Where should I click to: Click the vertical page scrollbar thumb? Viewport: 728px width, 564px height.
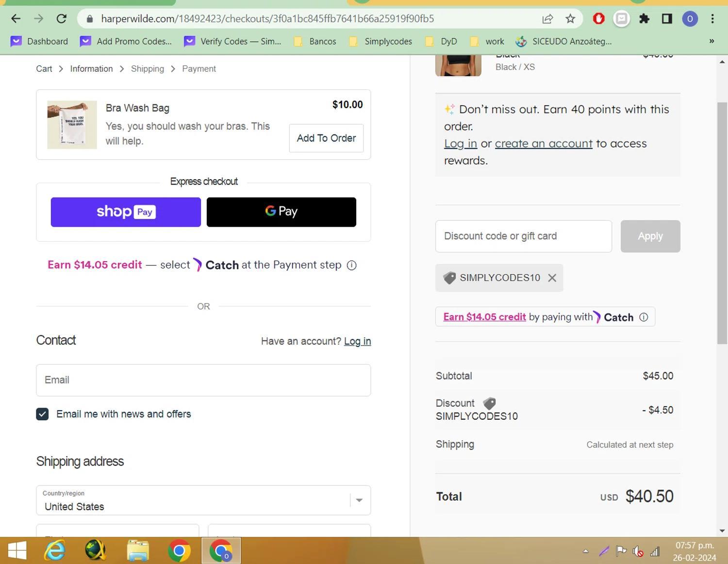[x=722, y=223]
